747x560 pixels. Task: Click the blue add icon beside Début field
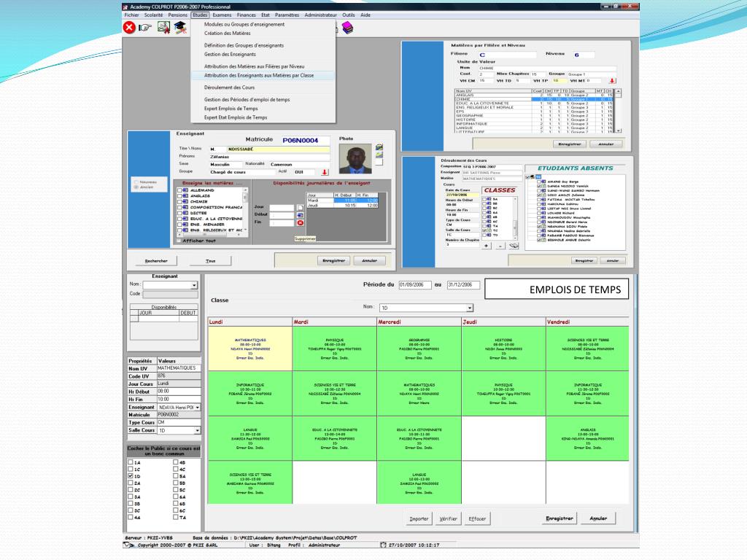[x=300, y=215]
